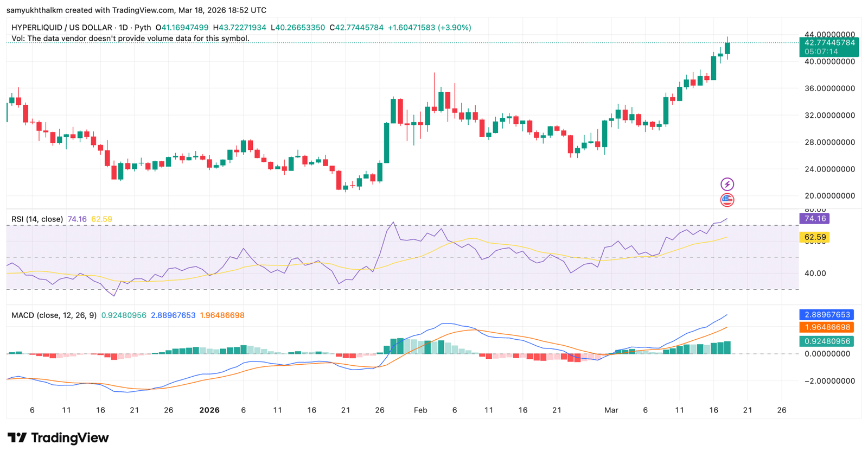Click the 2026 year label on time axis
This screenshot has height=457, width=868.
(209, 410)
